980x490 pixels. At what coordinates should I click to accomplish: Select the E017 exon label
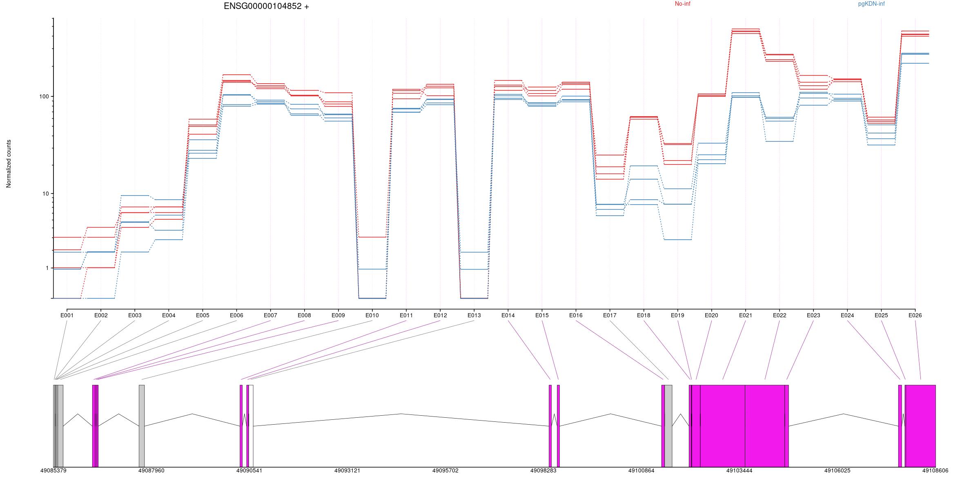(x=610, y=315)
